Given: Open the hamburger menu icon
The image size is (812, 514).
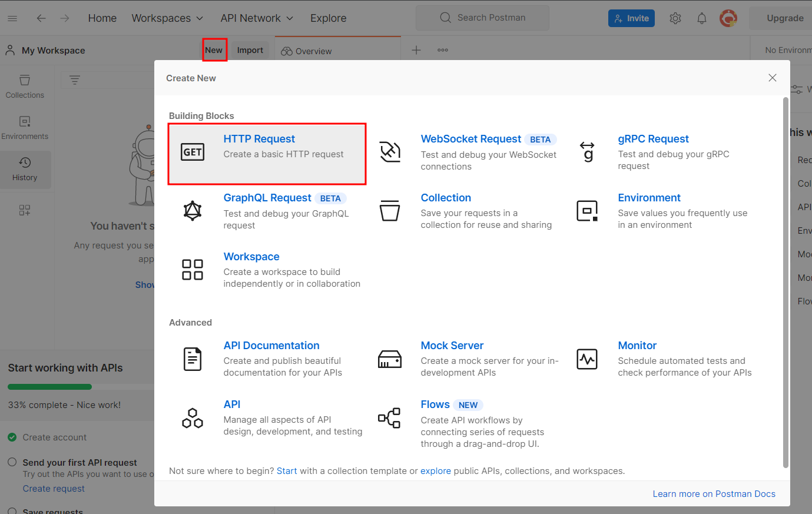Looking at the screenshot, I should tap(12, 18).
